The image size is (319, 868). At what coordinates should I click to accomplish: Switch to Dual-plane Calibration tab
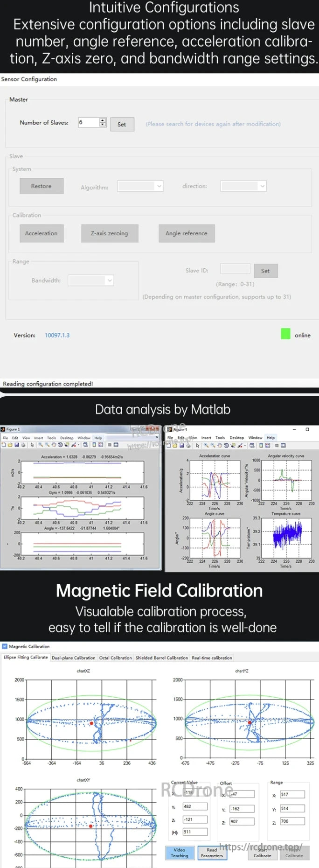pos(73,658)
